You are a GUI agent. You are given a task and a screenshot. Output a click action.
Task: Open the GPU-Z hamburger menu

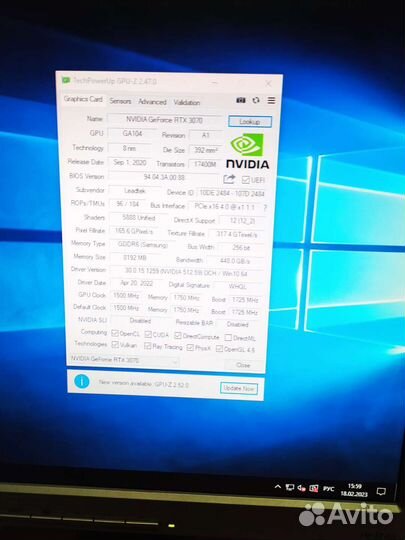click(x=271, y=100)
